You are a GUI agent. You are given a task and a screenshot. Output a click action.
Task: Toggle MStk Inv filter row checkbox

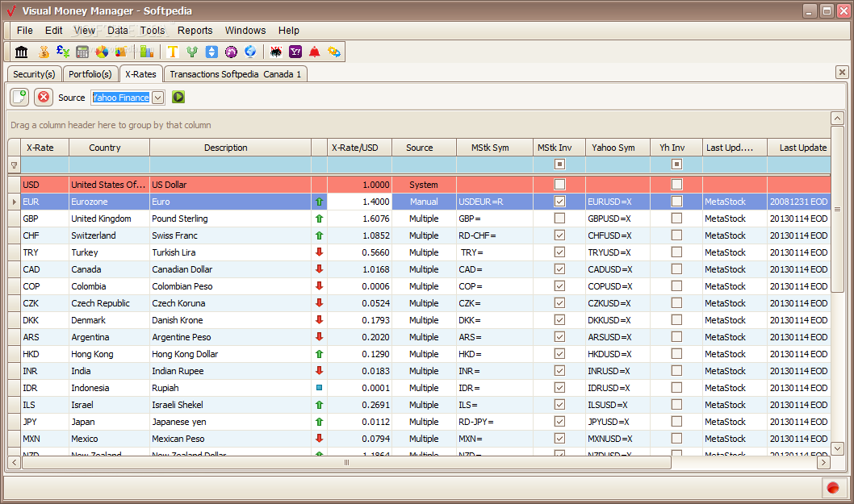point(559,164)
